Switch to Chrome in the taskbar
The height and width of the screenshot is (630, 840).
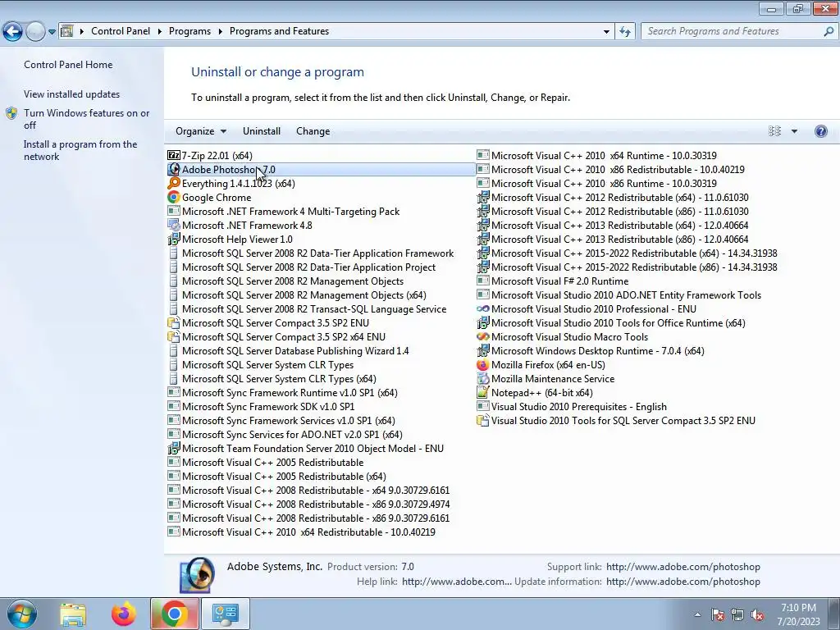174,614
